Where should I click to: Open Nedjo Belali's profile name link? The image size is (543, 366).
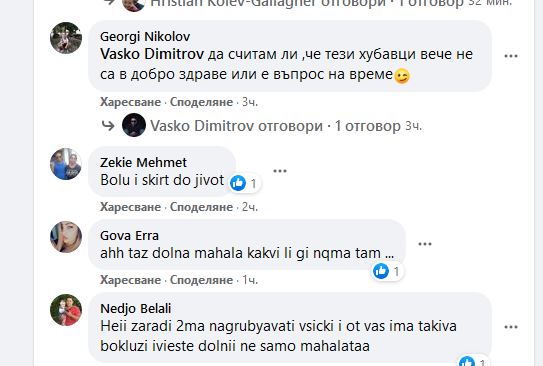pyautogui.click(x=135, y=309)
